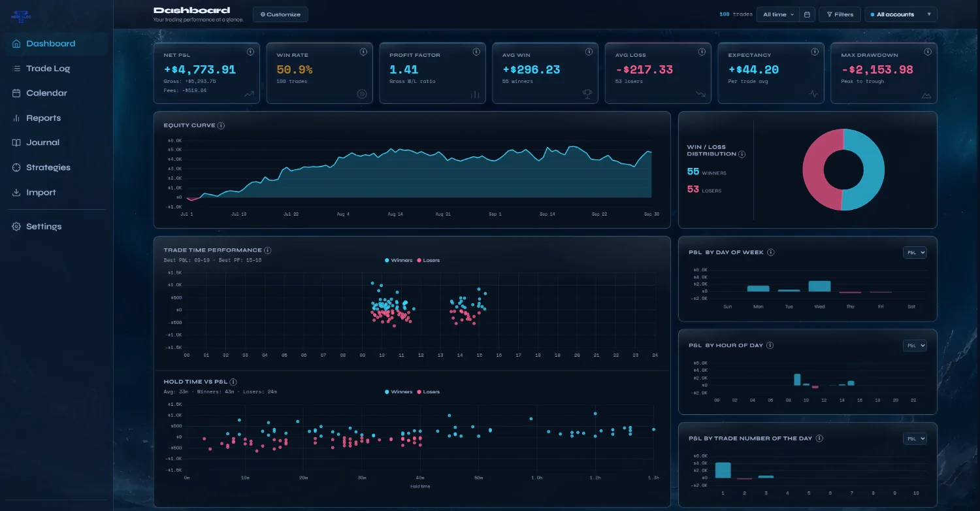Open P&L dropdown in Day of Week panel
The height and width of the screenshot is (511, 980).
click(x=915, y=252)
